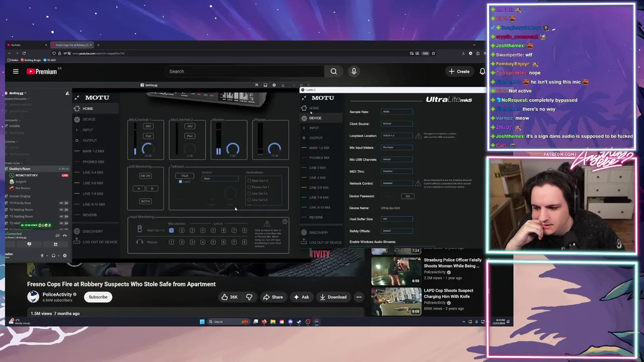This screenshot has height=362, width=644.
Task: Open DISCOVERY globe in left MOTU sidebar
Action: click(x=77, y=231)
